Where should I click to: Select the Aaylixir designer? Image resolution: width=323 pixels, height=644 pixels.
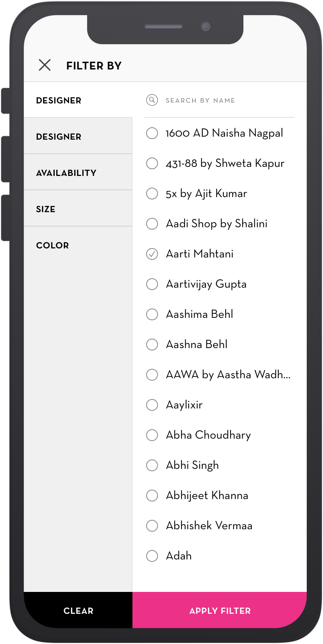point(152,405)
